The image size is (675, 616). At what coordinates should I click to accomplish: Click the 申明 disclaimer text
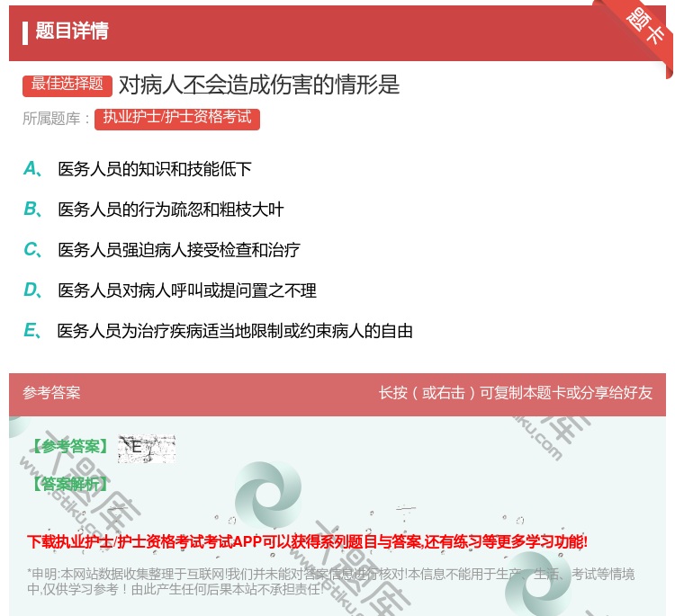(330, 581)
